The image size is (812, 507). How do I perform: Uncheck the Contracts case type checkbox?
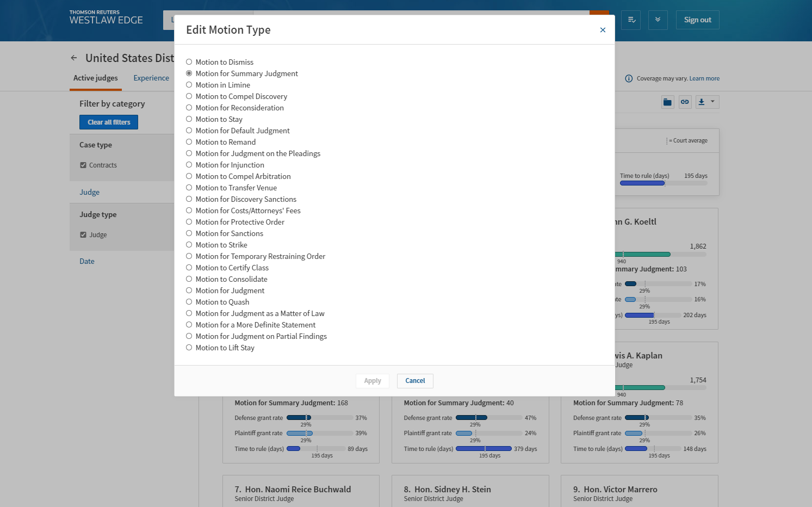(83, 165)
